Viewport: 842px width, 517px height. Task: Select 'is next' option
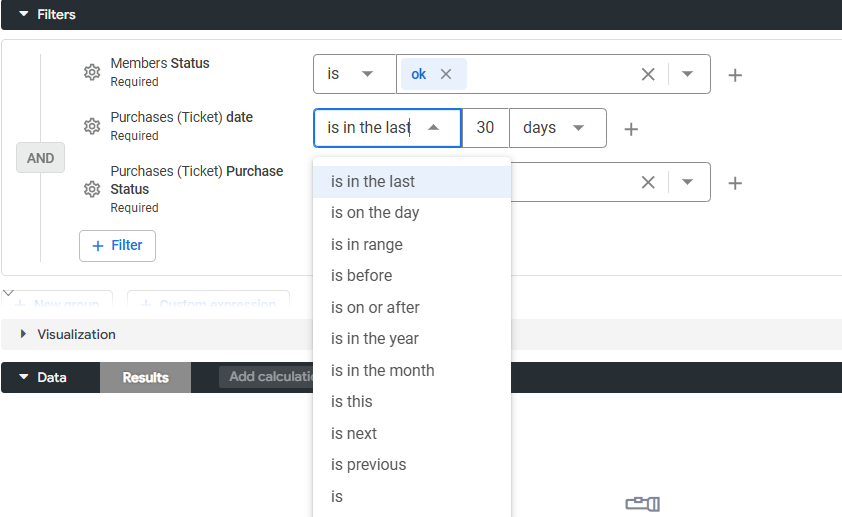click(412, 433)
